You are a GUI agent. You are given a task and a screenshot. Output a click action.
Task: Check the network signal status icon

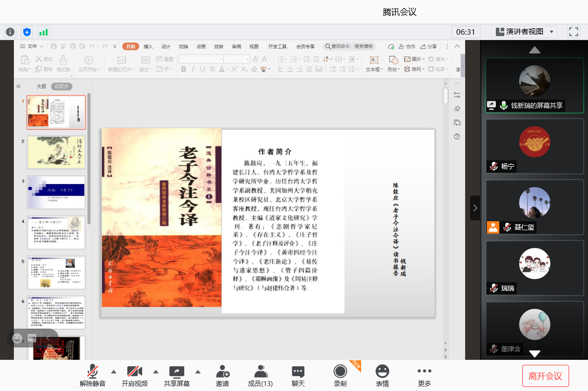(x=44, y=32)
